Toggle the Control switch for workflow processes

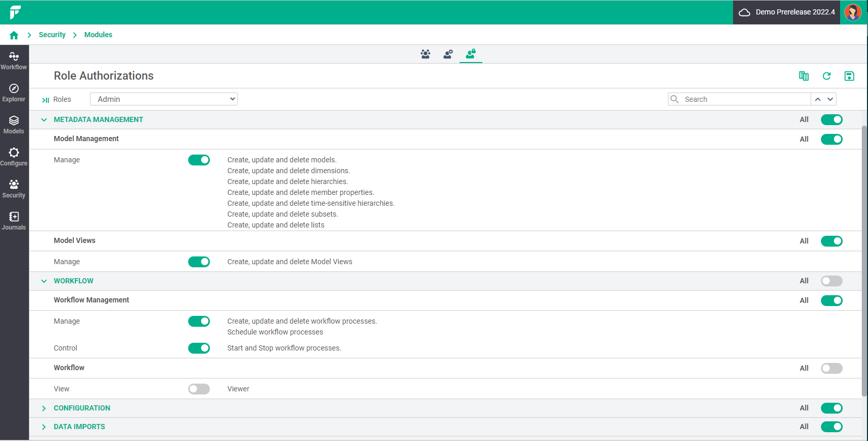pyautogui.click(x=199, y=348)
